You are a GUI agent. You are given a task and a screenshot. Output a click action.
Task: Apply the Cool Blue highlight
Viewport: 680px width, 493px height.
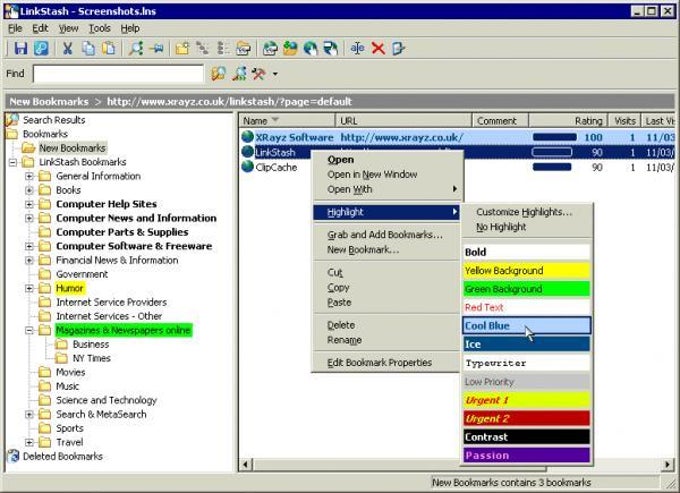click(526, 326)
